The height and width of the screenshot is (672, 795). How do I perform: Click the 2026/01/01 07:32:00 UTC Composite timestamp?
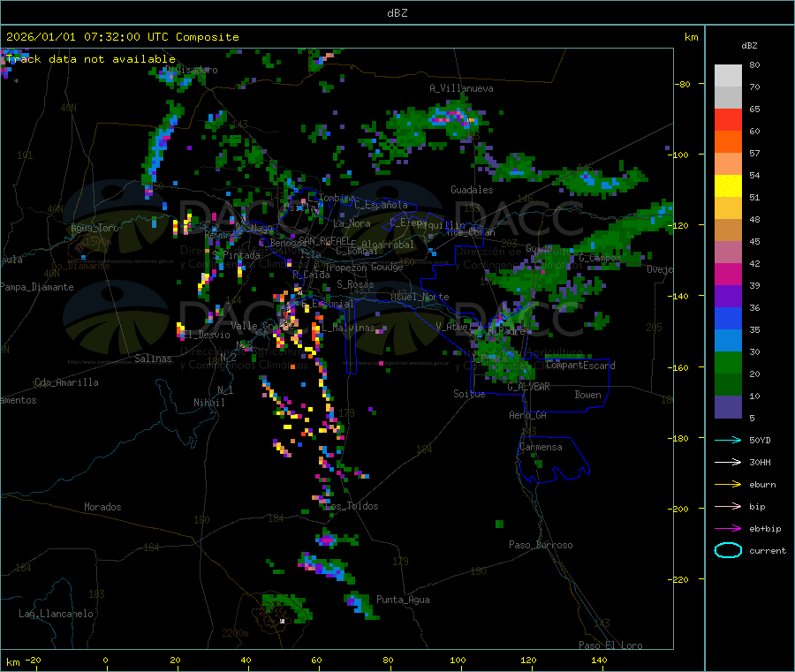click(122, 37)
